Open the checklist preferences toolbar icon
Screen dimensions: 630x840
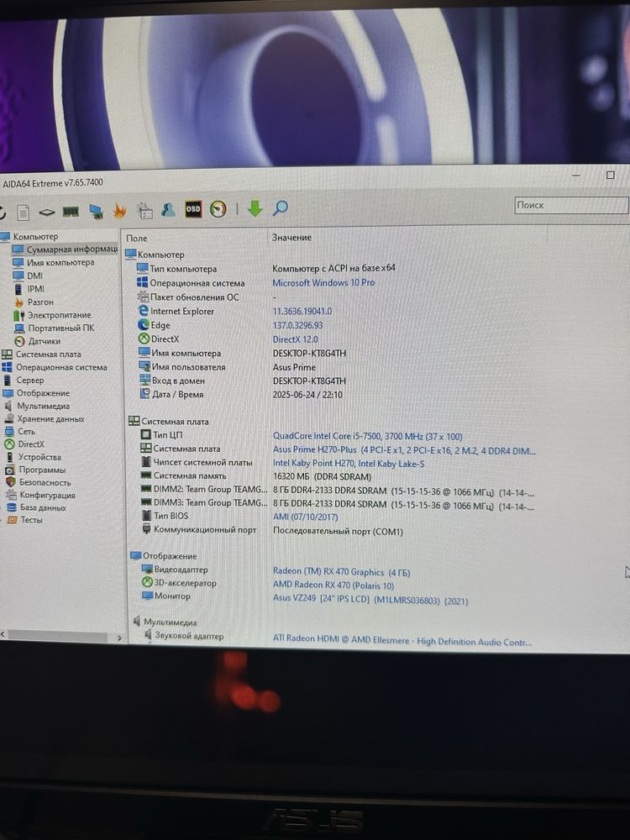[x=144, y=210]
